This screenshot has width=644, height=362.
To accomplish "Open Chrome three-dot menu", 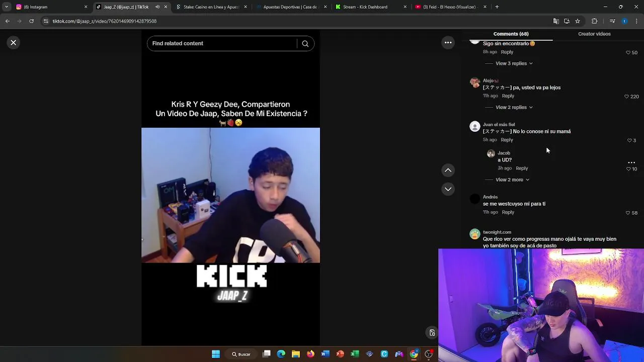I will click(636, 21).
